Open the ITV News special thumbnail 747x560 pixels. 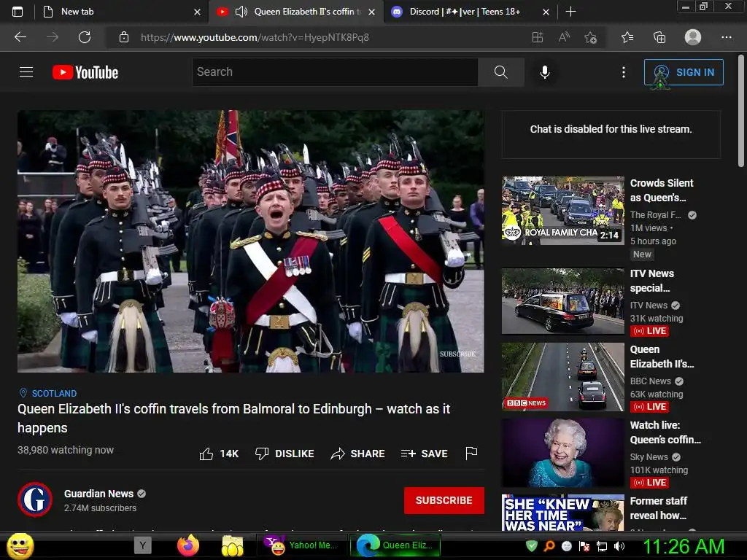click(562, 301)
